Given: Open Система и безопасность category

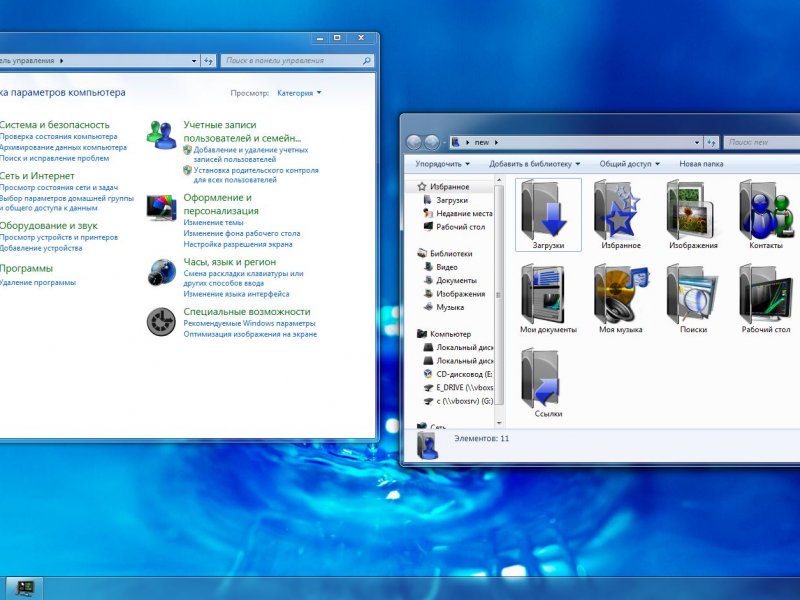Looking at the screenshot, I should [x=54, y=124].
